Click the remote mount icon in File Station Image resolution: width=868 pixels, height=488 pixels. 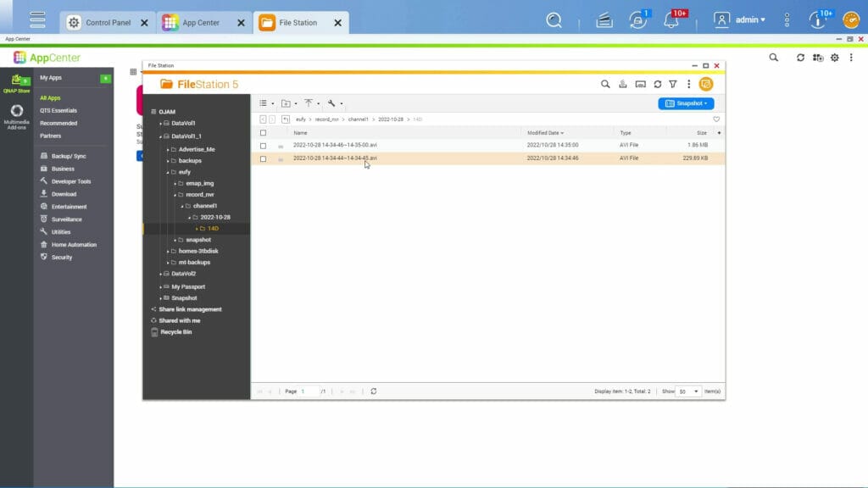coord(640,85)
